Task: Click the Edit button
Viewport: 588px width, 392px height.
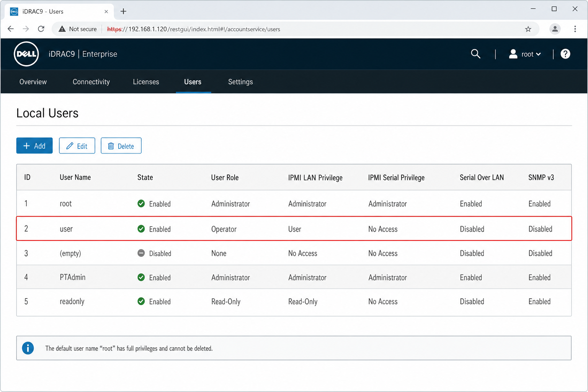Action: pos(77,146)
